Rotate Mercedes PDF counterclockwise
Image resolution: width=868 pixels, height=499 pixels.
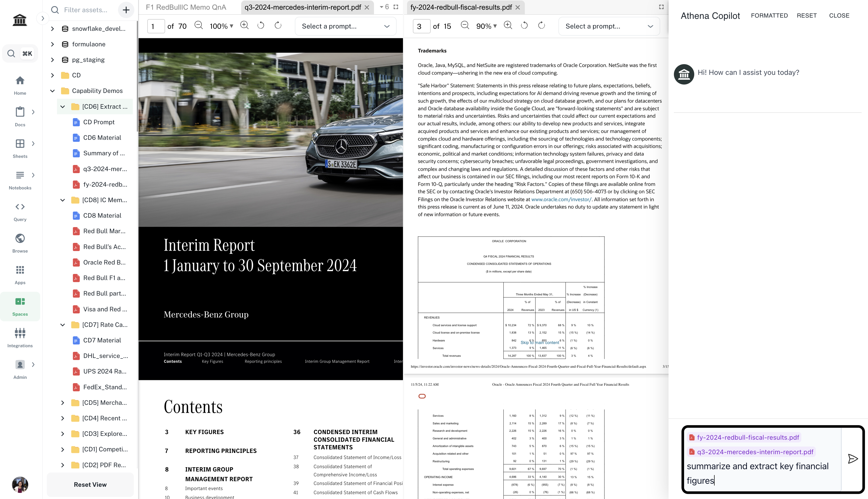click(x=261, y=25)
